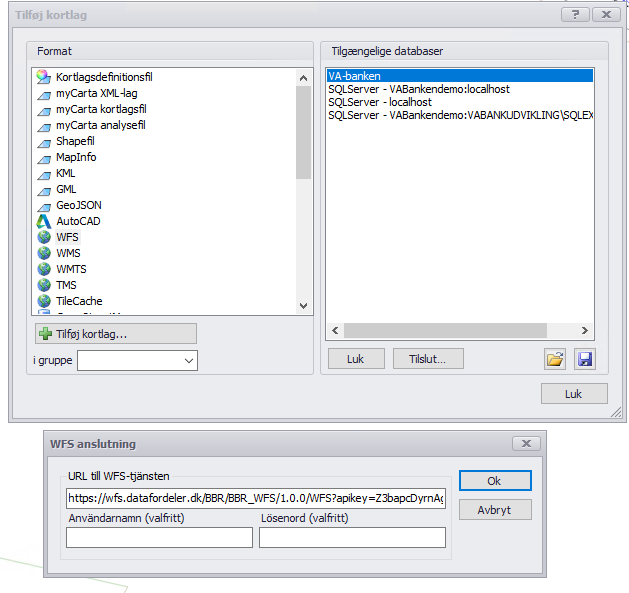The width and height of the screenshot is (629, 593).
Task: Click the open folder database icon
Action: [x=555, y=359]
